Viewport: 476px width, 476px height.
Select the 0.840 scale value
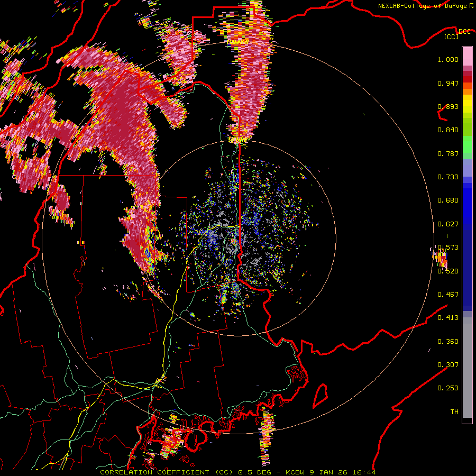tap(448, 130)
